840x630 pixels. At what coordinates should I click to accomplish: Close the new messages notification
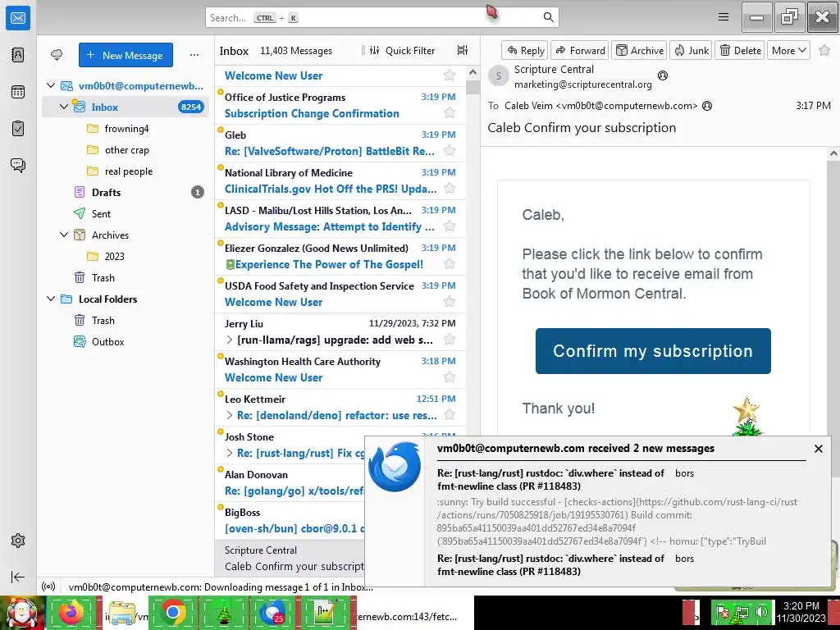tap(818, 449)
